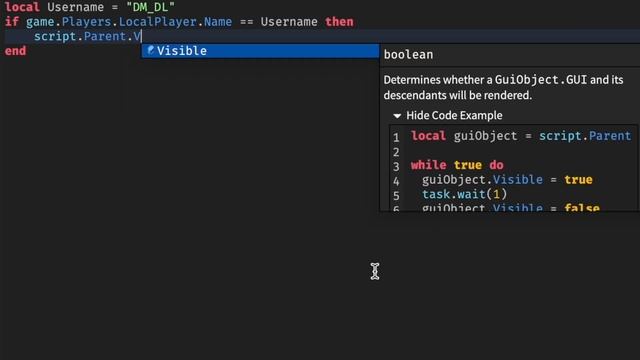
Task: Click 'Players' in the if condition
Action: (86, 22)
